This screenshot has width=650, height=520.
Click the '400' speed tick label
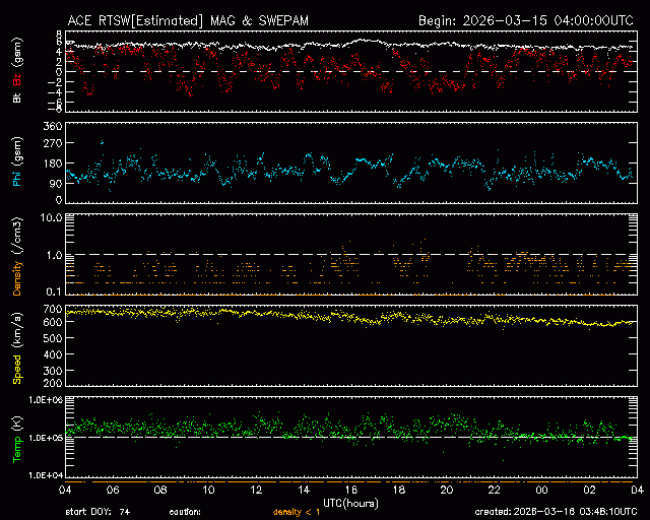(x=53, y=355)
